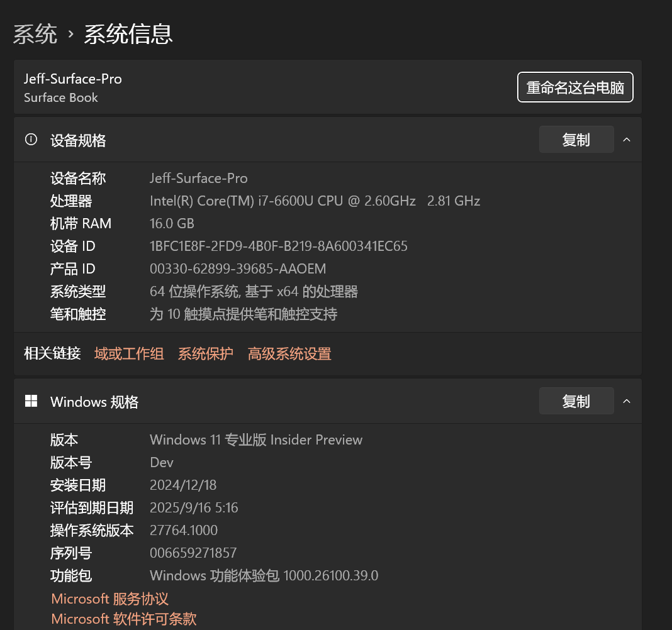
Task: Click the 设备规格 section header
Action: [x=328, y=140]
